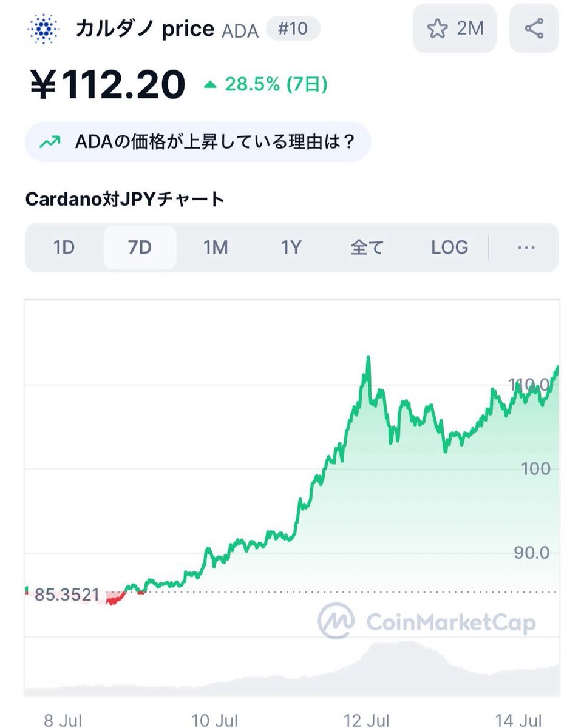The image size is (584, 728).
Task: Click the chart peak near 12 Jul
Action: [x=368, y=358]
